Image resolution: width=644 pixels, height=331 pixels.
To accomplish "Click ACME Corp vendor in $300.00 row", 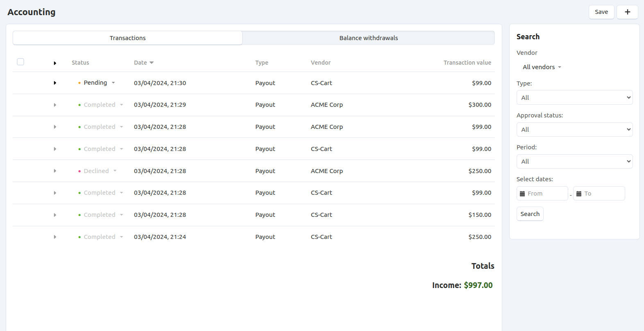I will click(327, 105).
